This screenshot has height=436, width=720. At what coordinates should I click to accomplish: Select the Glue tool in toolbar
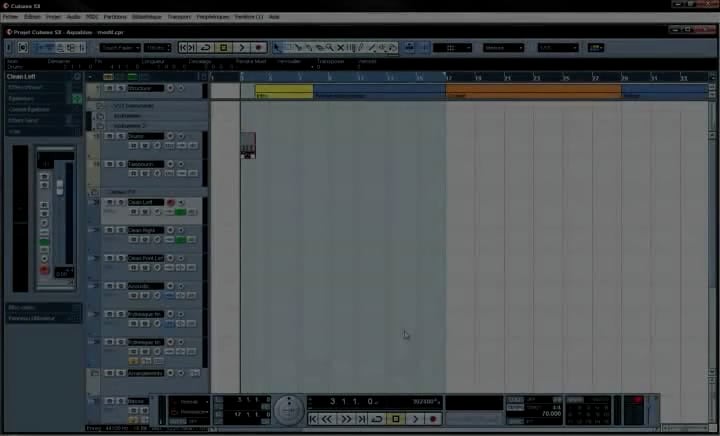pyautogui.click(x=309, y=47)
